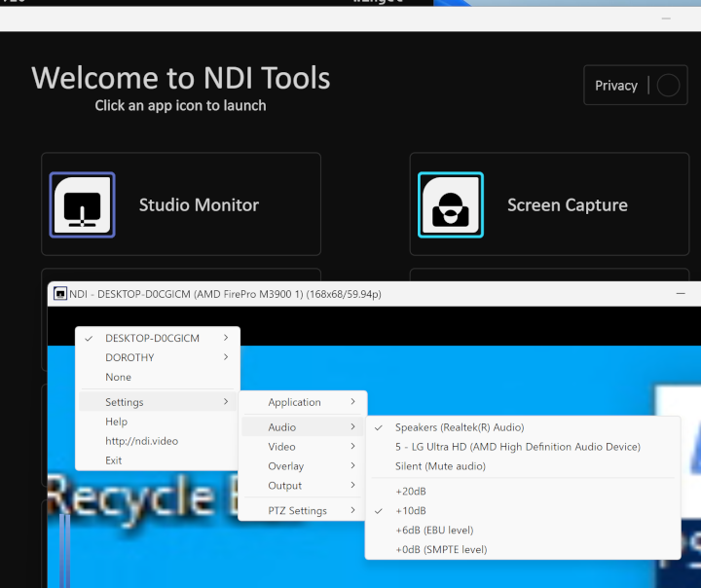Open the Video settings submenu
Screen dimensions: 701x588
[x=302, y=447]
